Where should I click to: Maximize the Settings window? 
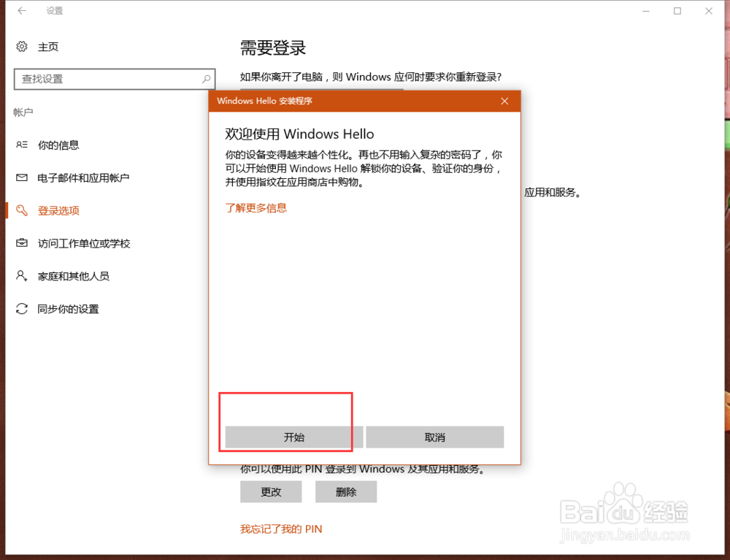point(677,11)
